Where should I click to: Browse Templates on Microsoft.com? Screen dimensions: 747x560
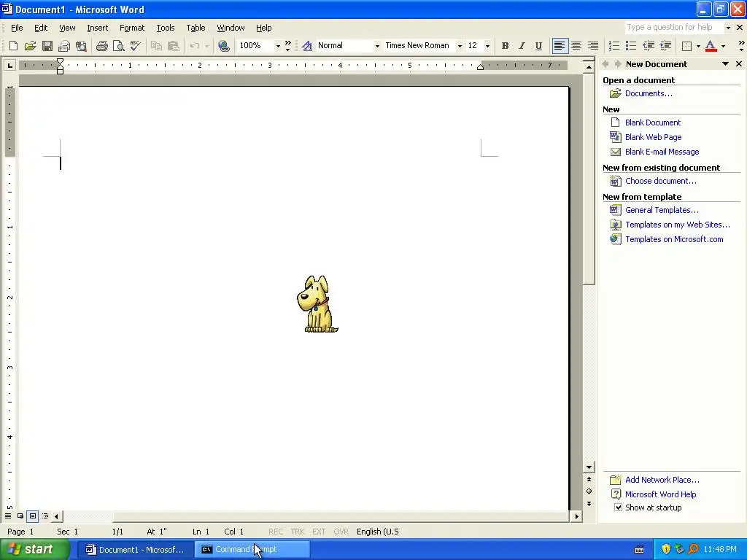(674, 239)
